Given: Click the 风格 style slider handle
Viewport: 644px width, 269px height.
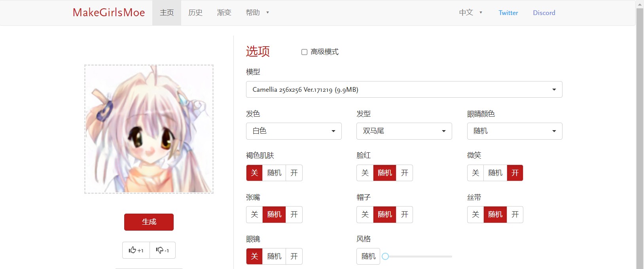Looking at the screenshot, I should point(385,256).
